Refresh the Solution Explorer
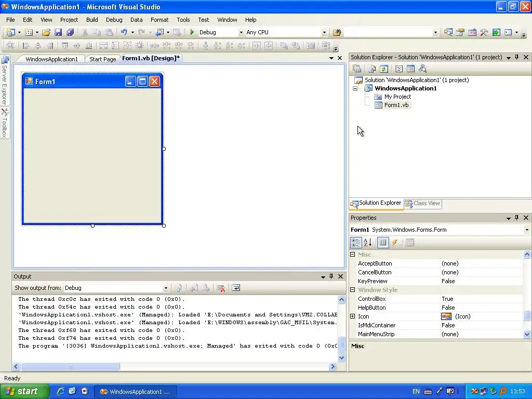Viewport: 532px width, 399px height. tap(384, 69)
